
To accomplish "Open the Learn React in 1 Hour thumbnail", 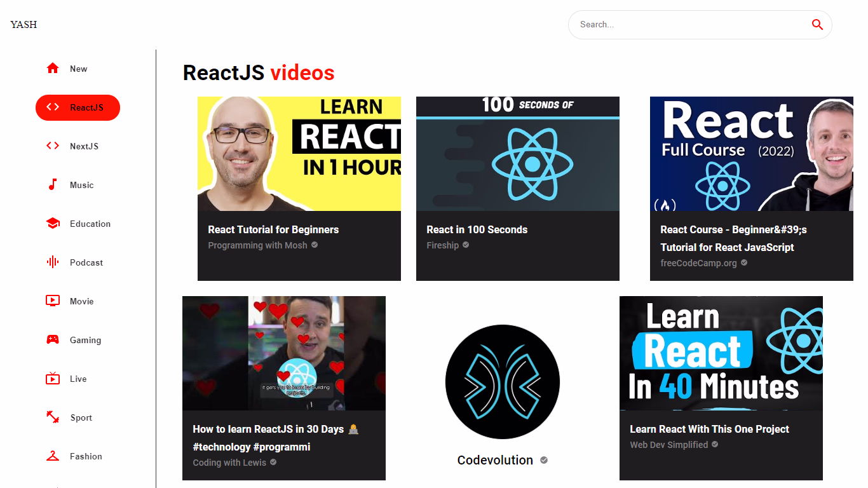I will coord(299,154).
